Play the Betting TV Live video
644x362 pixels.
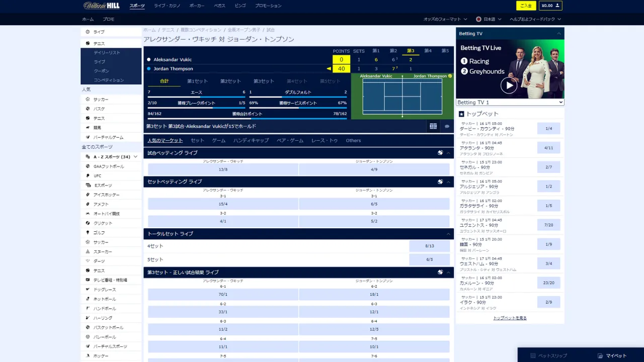pos(509,85)
